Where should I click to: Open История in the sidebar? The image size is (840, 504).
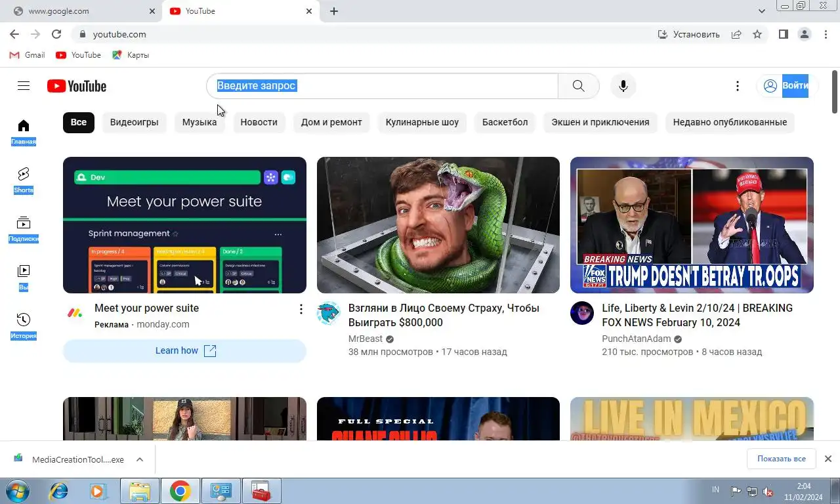click(24, 326)
